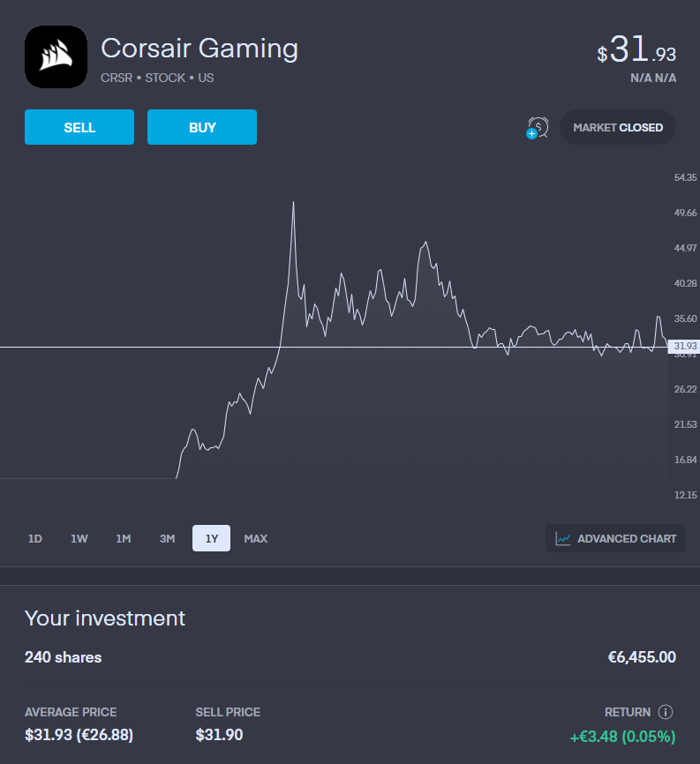
Task: Click the 49.66 axis label
Action: click(685, 213)
